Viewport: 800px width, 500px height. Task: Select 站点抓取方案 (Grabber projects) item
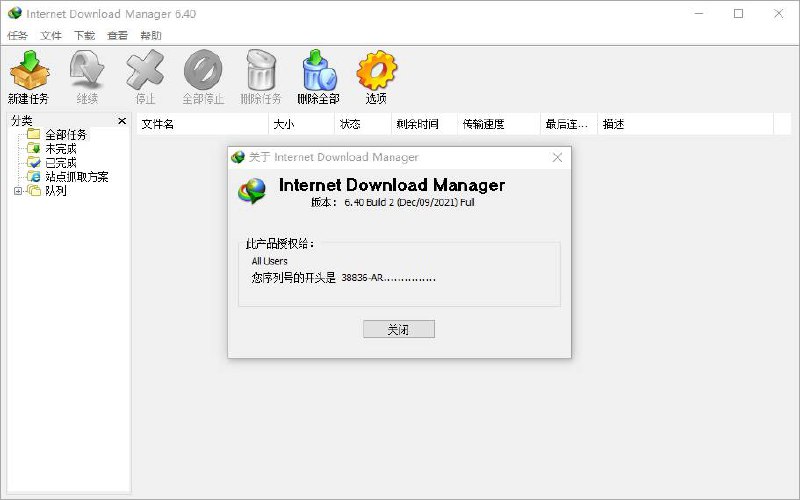pos(76,177)
